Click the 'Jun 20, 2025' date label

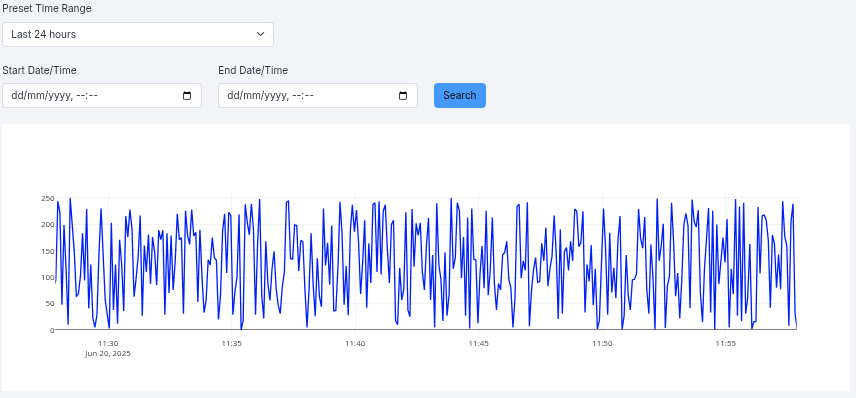[108, 353]
